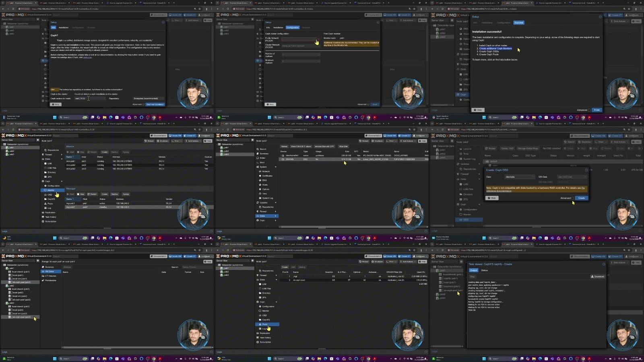The width and height of the screenshot is (644, 362).
Task: Open Subscription in the Ceph Monitor window sidebar
Action: tap(50, 221)
